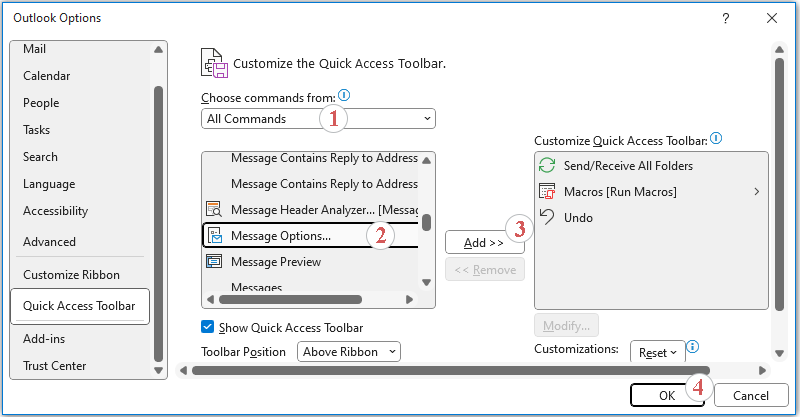This screenshot has width=800, height=417.
Task: Click the category sidebar scrollbar thumb
Action: tap(158, 224)
